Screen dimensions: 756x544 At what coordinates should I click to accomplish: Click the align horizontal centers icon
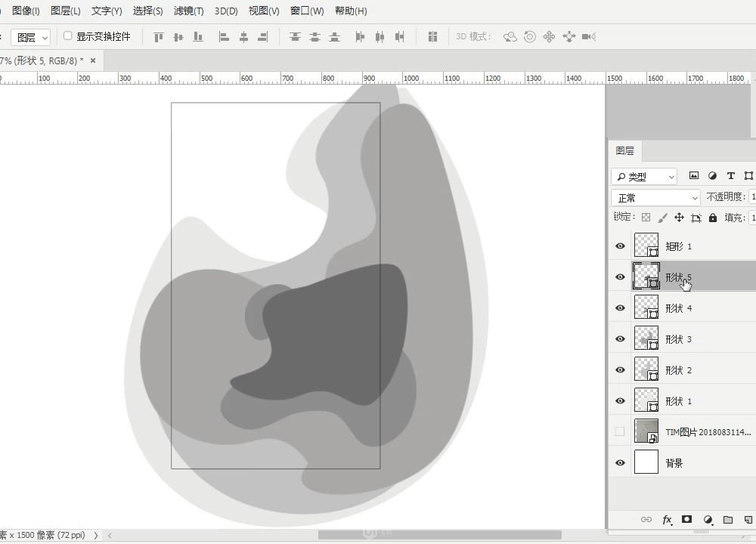[243, 36]
